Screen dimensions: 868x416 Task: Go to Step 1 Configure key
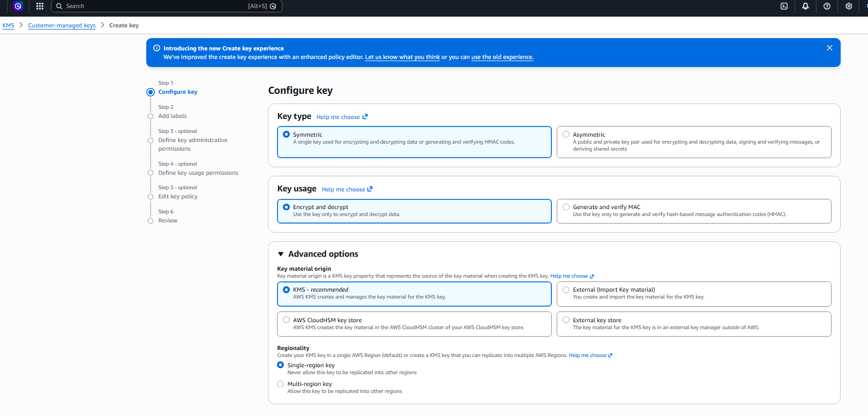tap(177, 92)
